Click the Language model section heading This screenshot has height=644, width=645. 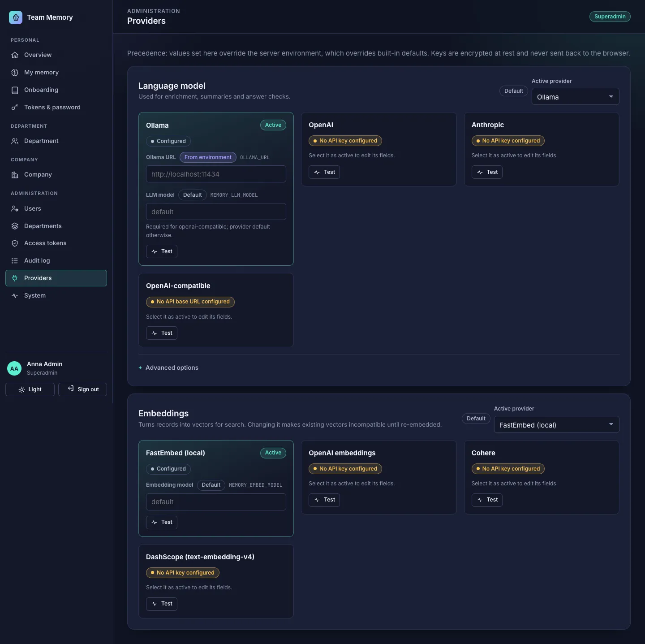click(x=172, y=86)
